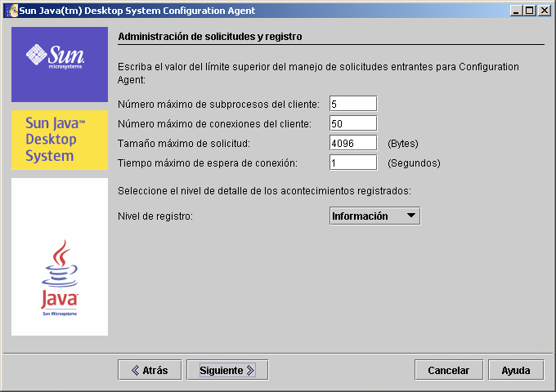Select the Tiempo máximo de espera field

click(353, 163)
